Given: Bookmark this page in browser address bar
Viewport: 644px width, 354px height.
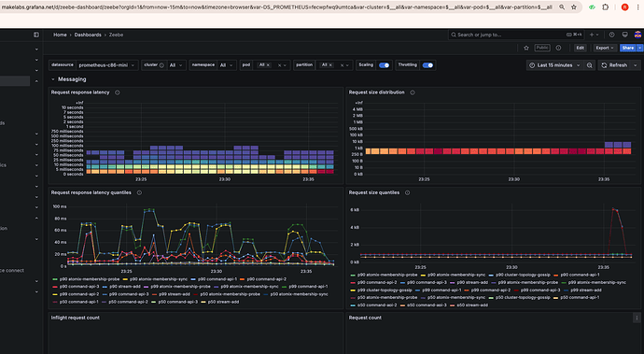Looking at the screenshot, I should (574, 7).
